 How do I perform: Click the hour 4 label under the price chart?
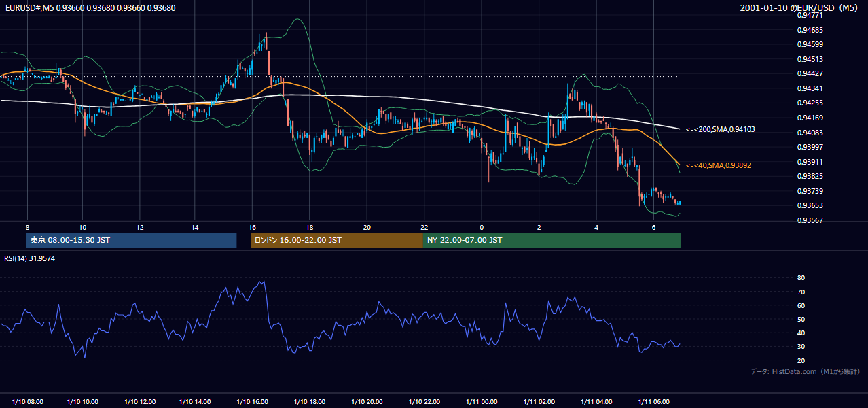pos(596,227)
